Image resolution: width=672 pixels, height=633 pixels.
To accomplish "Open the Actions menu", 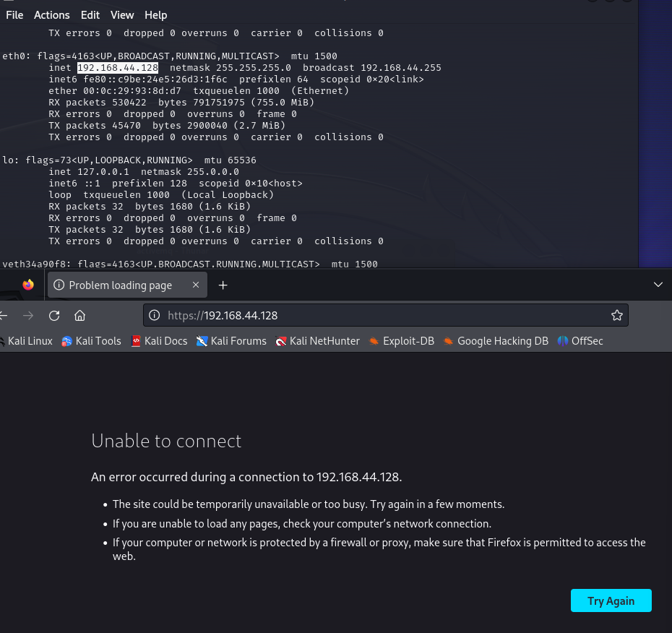I will (x=51, y=14).
